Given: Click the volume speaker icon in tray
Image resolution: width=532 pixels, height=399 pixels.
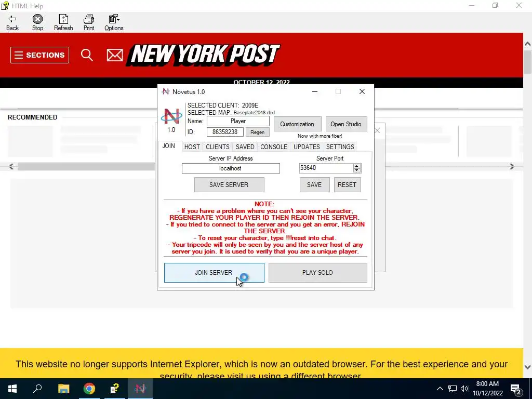Looking at the screenshot, I should [x=464, y=389].
